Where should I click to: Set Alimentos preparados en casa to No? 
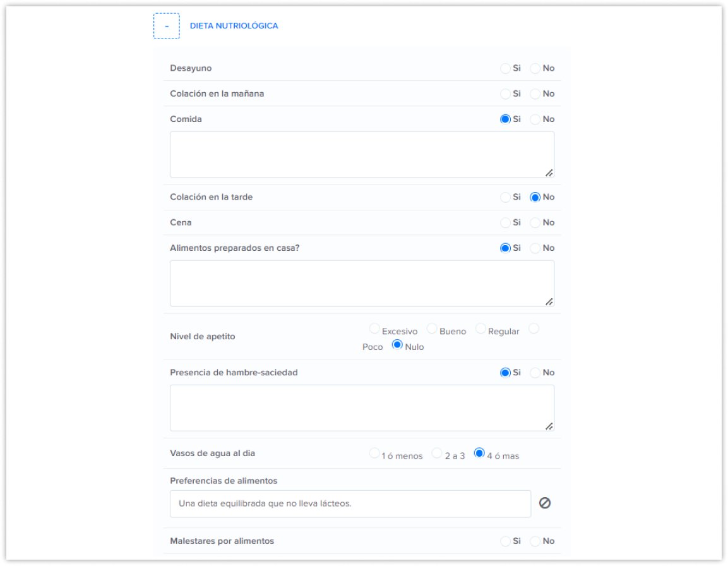coord(535,248)
